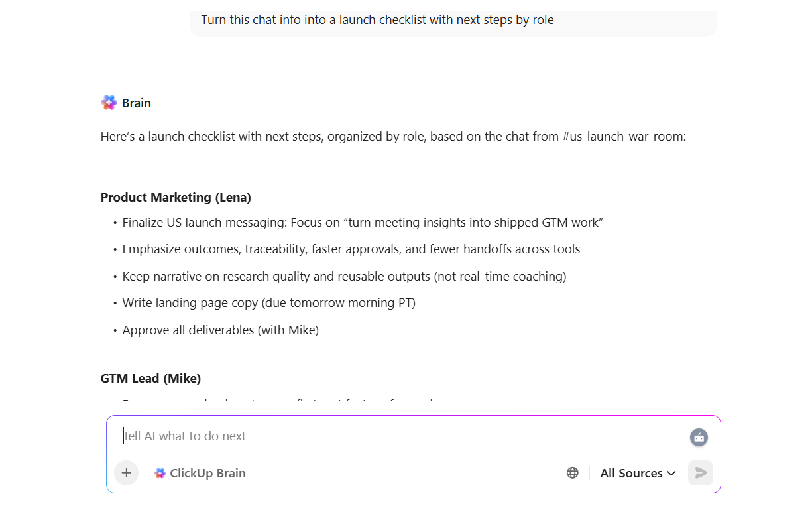This screenshot has width=812, height=506.
Task: Click the chevron arrow beside All Sources
Action: click(671, 473)
